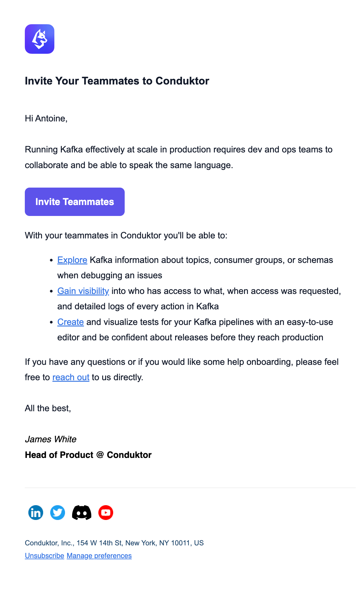364x595 pixels.
Task: Click the All the best sign-off
Action: click(48, 408)
